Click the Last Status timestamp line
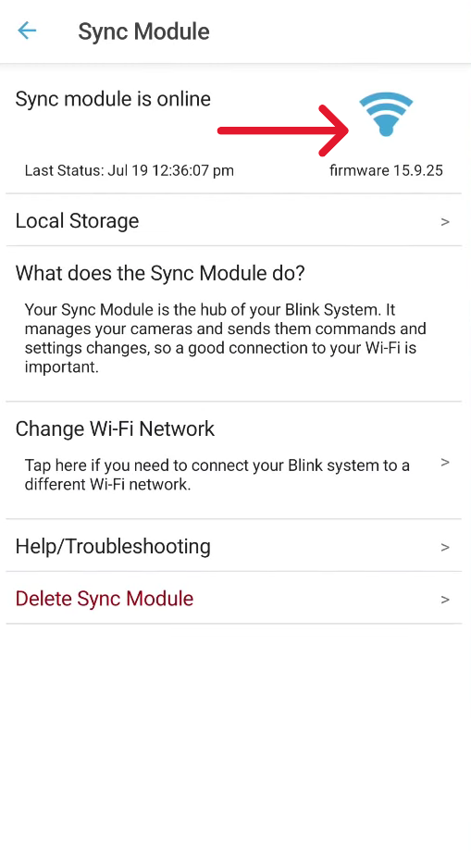The height and width of the screenshot is (868, 471). tap(129, 170)
